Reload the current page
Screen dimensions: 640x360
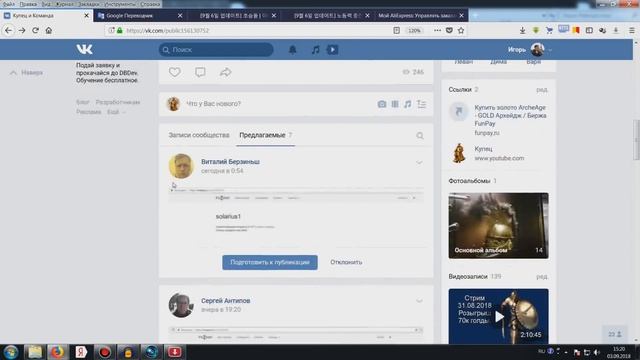36,31
